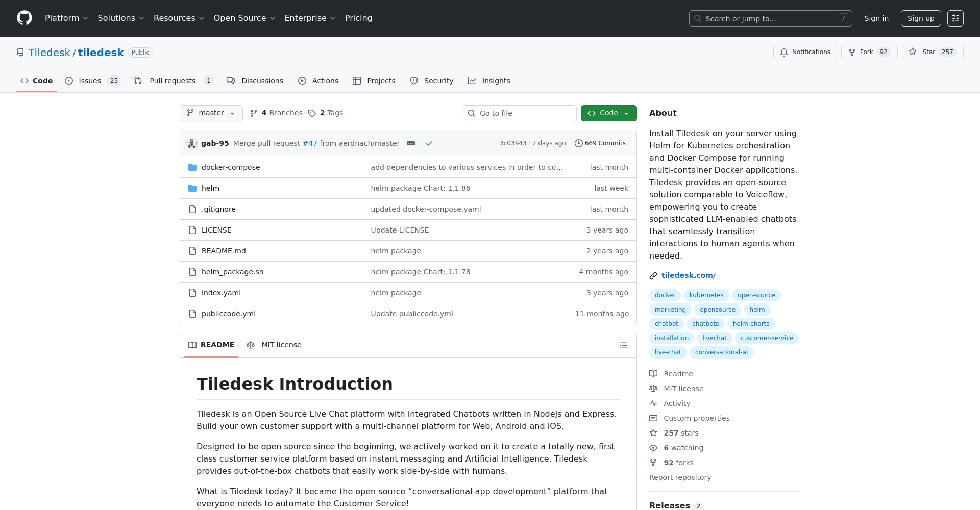Click the Go to file search box
Screen dimensions: 980x510
click(520, 113)
